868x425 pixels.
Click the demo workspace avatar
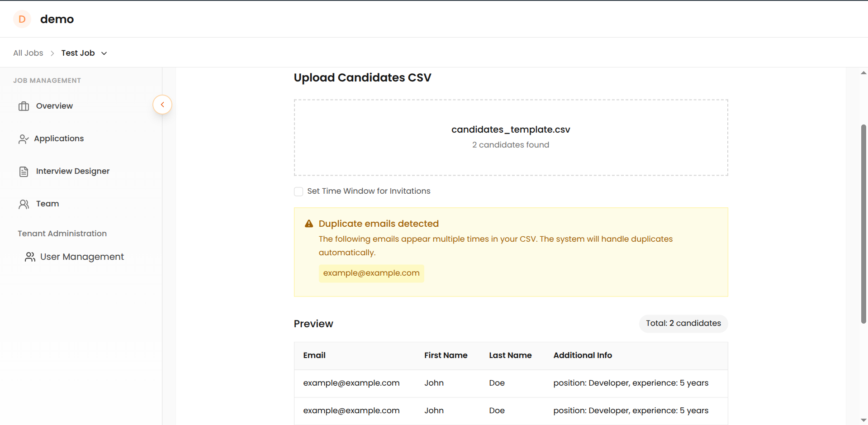click(22, 19)
